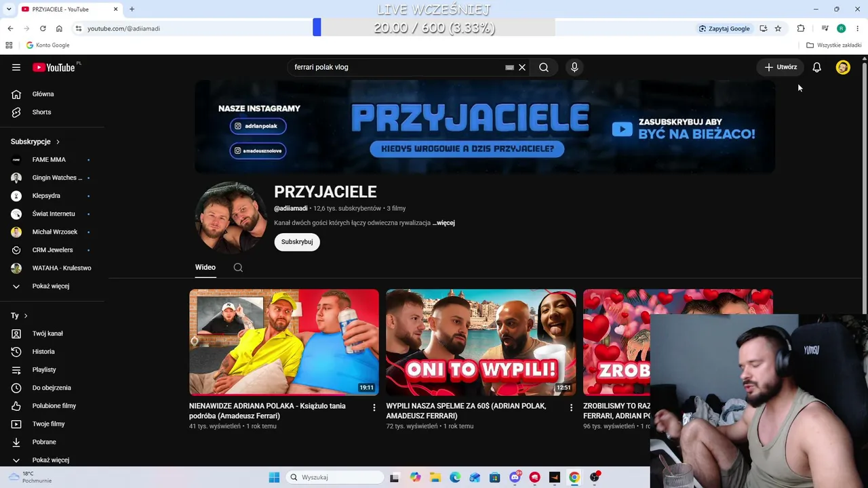
Task: Click the Utwórz create button
Action: point(781,67)
